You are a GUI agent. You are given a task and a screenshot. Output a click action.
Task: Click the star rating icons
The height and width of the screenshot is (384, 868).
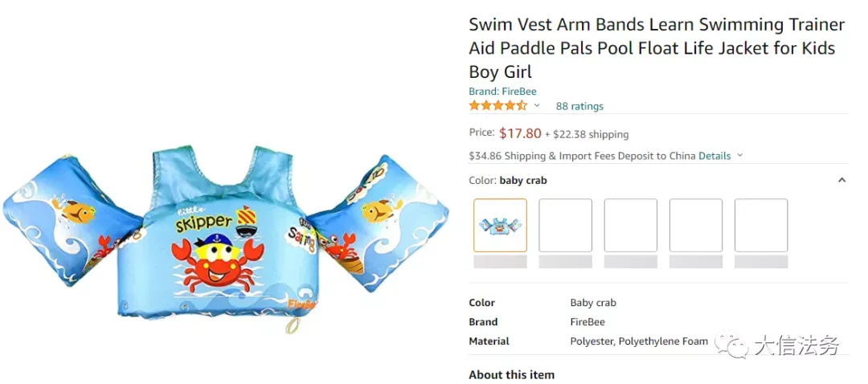pos(497,106)
